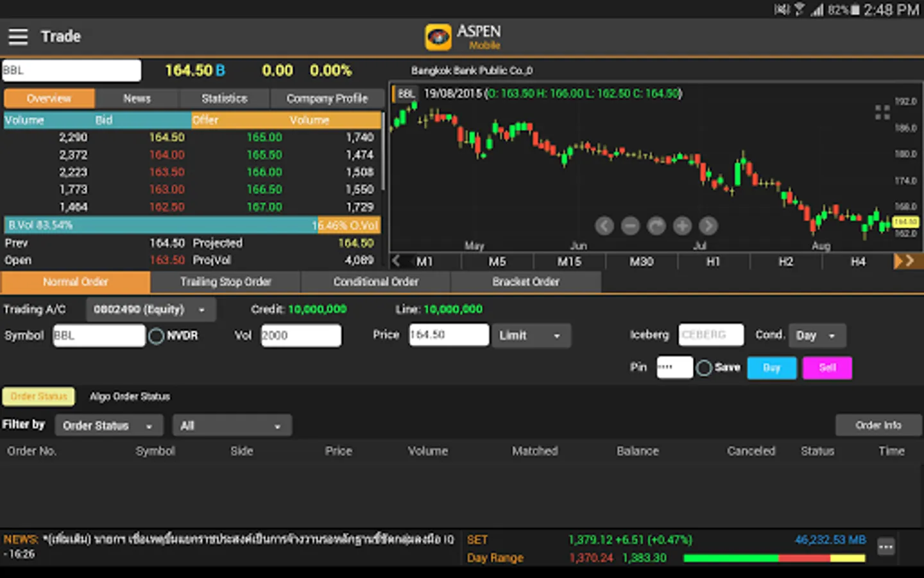
Task: Focus the Iceberg input field
Action: (x=711, y=335)
